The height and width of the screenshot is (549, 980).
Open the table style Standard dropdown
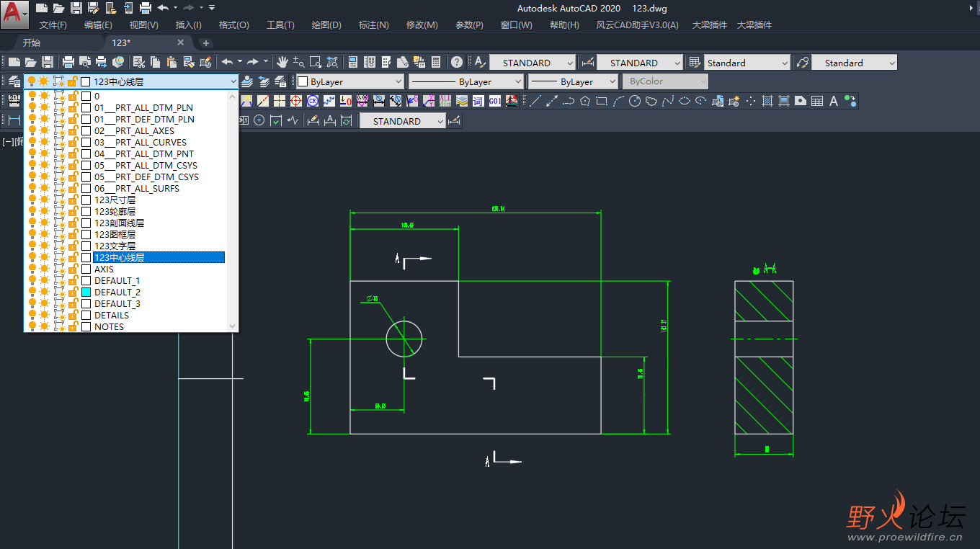(747, 63)
